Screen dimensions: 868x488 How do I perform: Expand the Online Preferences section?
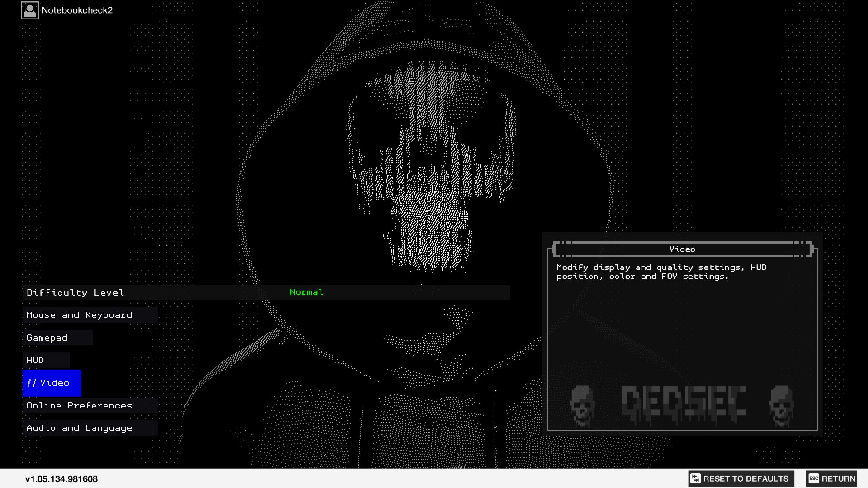[79, 405]
